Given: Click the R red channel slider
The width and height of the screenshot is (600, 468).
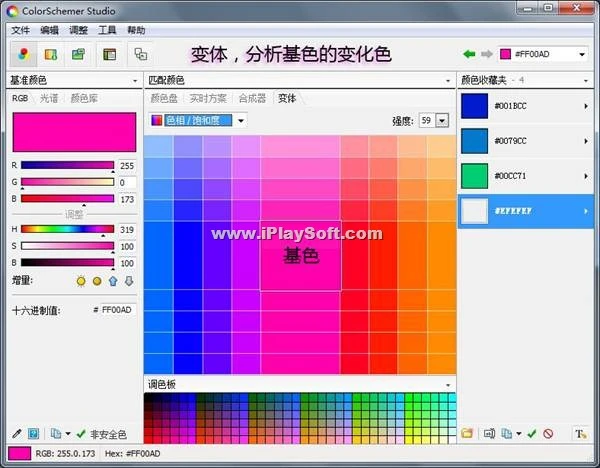Looking at the screenshot, I should tap(67, 165).
